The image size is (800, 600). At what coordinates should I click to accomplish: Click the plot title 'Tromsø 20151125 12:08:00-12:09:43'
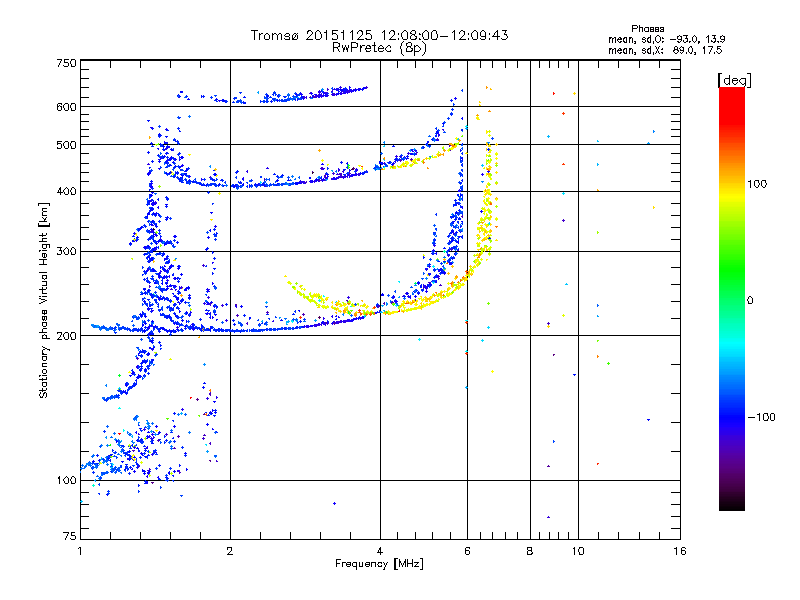[379, 35]
